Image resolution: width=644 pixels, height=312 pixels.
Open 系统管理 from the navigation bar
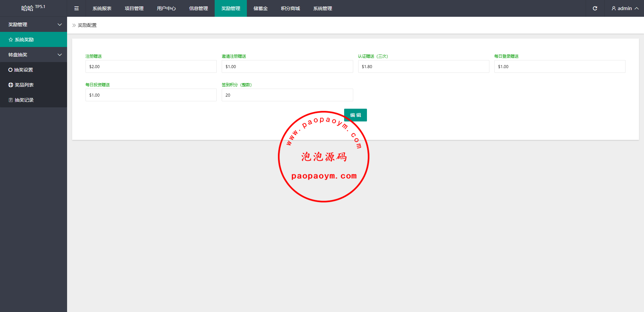pyautogui.click(x=323, y=8)
